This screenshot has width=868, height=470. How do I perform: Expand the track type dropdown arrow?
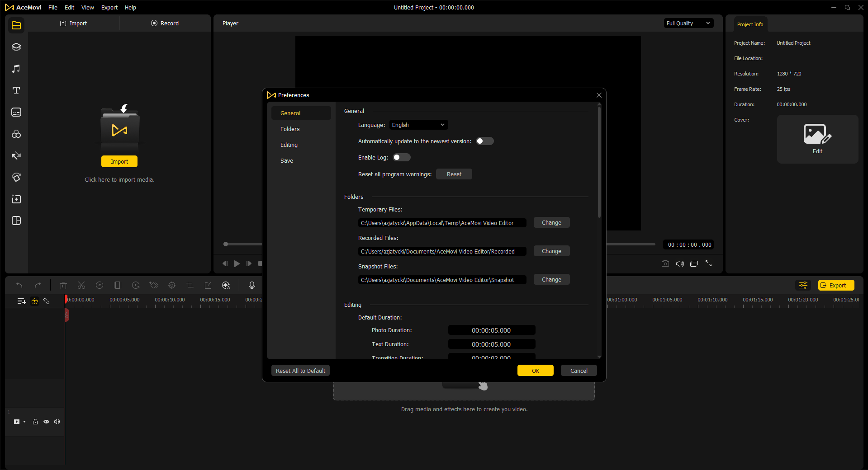click(24, 422)
